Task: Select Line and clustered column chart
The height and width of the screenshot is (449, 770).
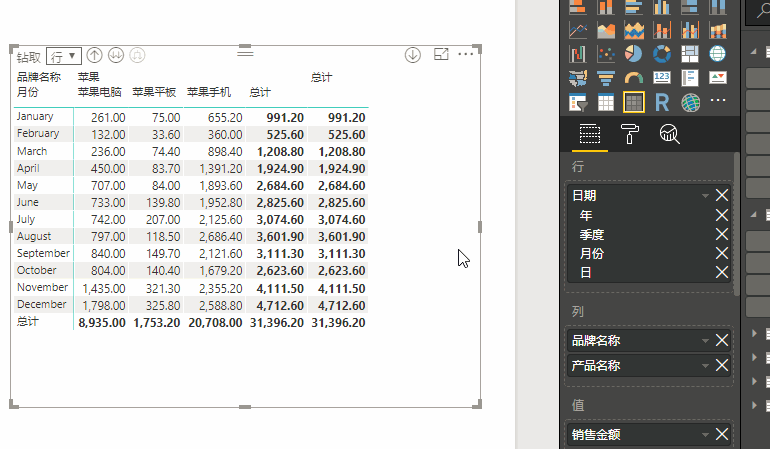Action: point(690,30)
